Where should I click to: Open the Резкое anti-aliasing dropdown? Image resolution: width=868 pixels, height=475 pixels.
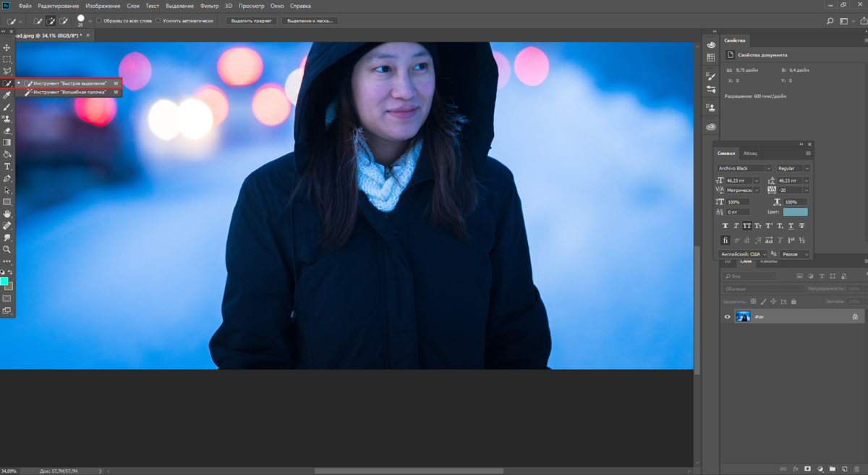click(796, 254)
